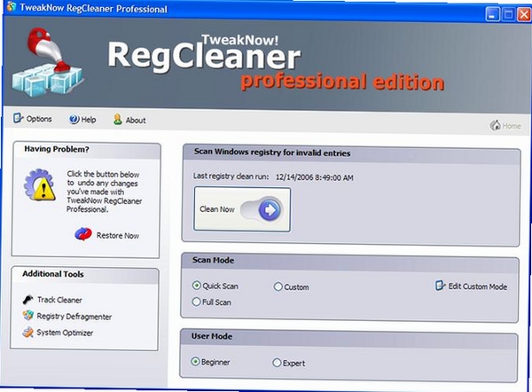This screenshot has width=532, height=392.
Task: Click the Clean Now button
Action: 242,209
